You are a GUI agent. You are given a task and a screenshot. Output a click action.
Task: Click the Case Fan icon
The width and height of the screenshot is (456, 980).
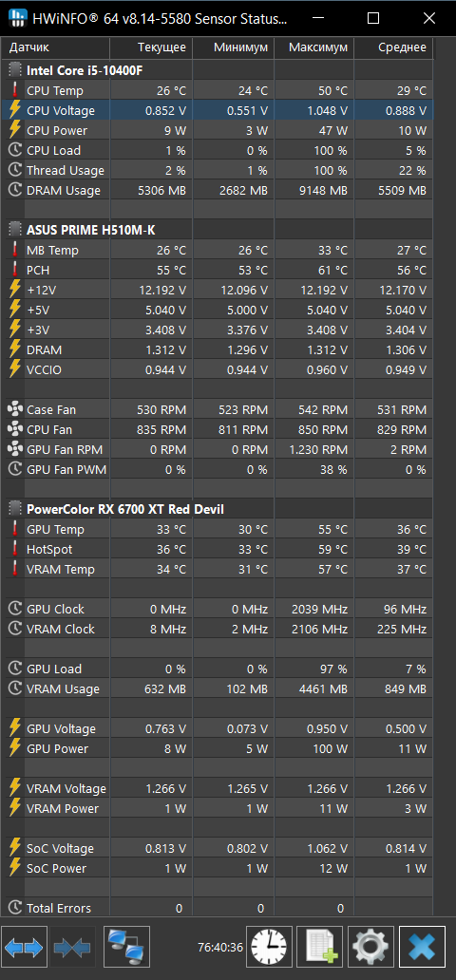tap(14, 410)
